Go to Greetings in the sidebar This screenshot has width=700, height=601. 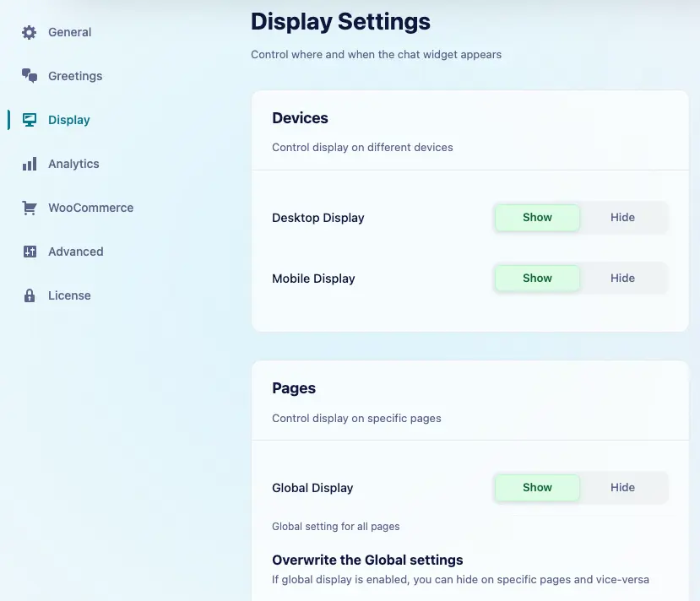pos(75,76)
